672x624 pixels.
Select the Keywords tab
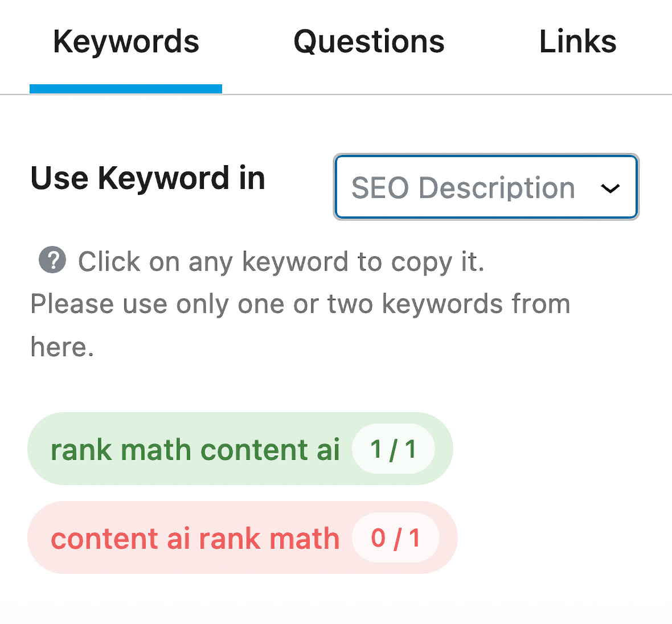coord(125,41)
